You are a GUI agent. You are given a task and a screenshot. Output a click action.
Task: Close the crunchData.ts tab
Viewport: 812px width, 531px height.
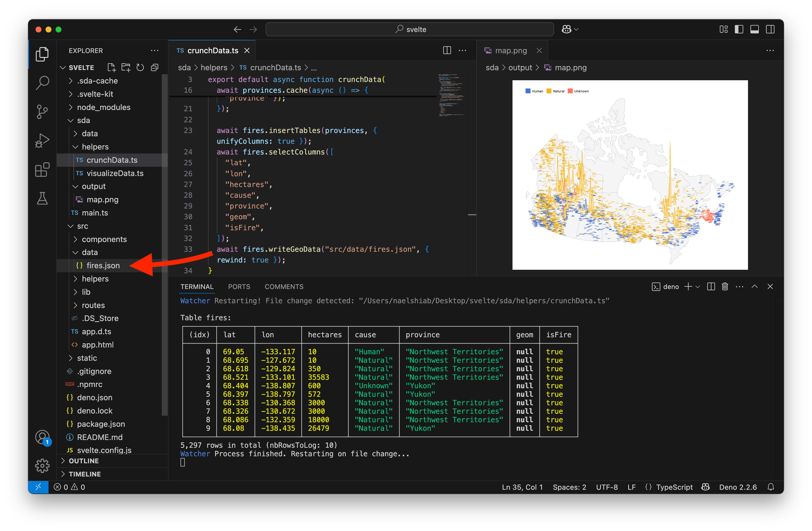247,50
